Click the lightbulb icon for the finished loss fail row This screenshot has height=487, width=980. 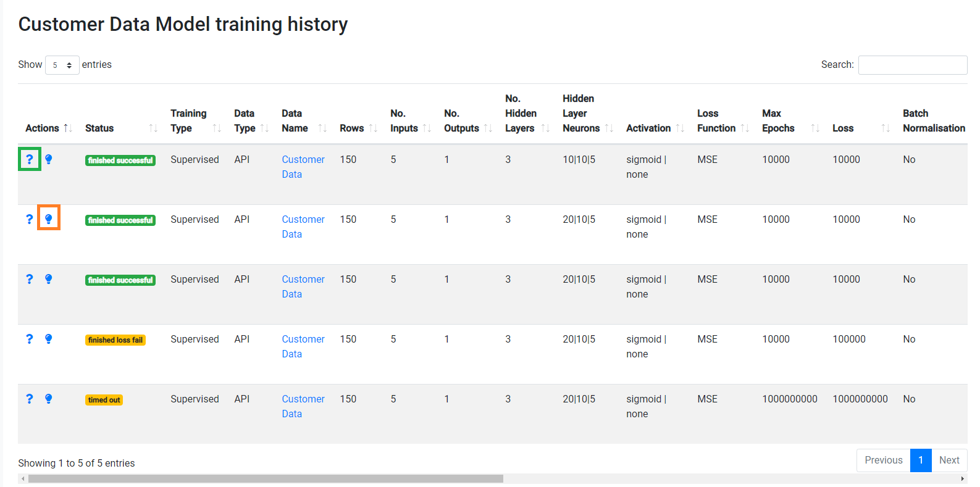point(49,339)
